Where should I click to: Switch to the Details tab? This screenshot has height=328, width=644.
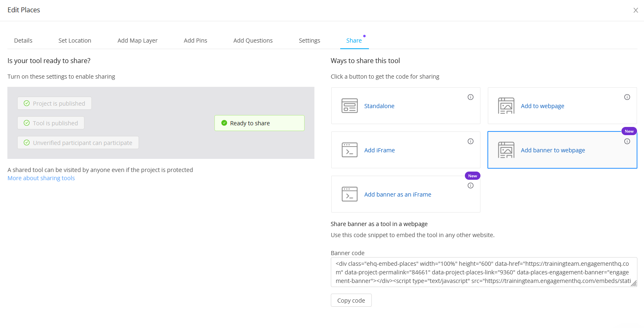pyautogui.click(x=23, y=41)
